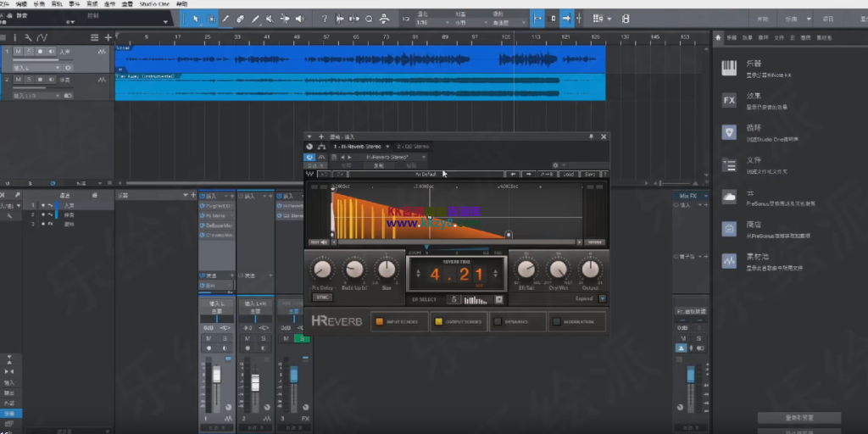Image resolution: width=868 pixels, height=434 pixels.
Task: Click channel 1 volume fader
Action: tap(216, 376)
